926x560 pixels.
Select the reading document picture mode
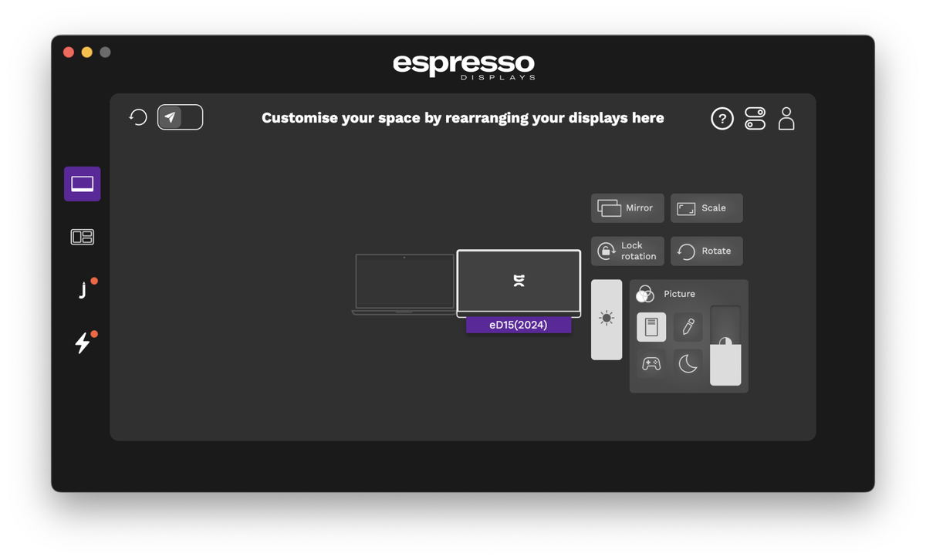[x=651, y=326]
